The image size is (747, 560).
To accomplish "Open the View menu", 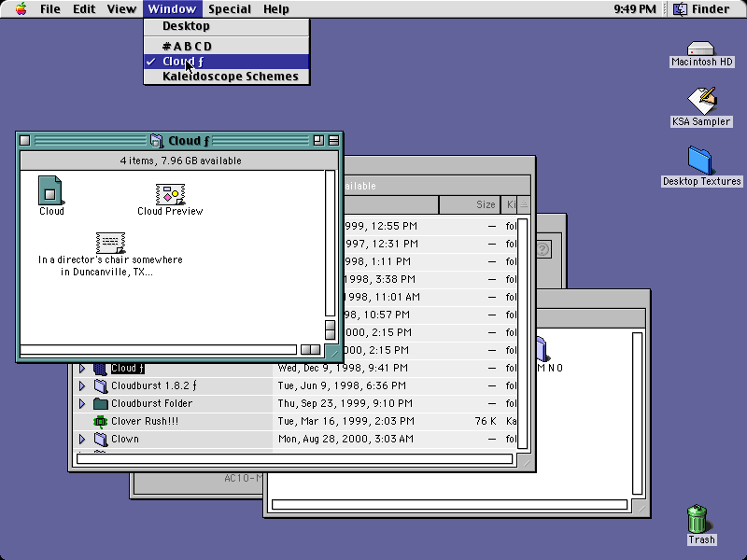I will 121,9.
